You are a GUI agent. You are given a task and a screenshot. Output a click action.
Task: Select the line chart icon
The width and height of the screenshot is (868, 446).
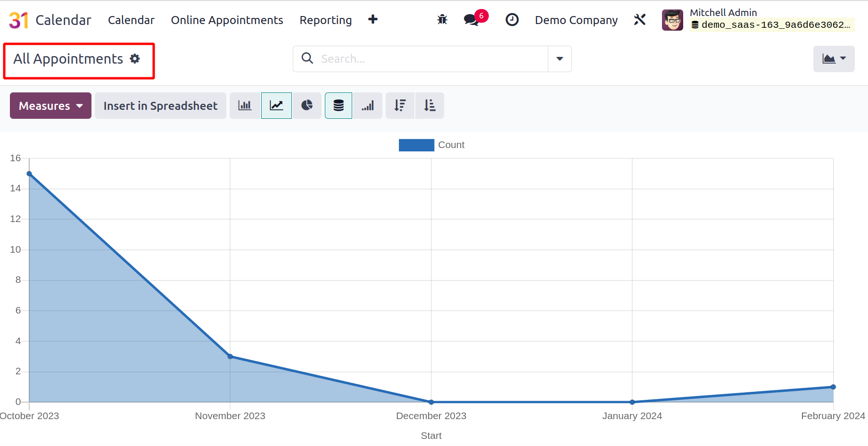[276, 106]
